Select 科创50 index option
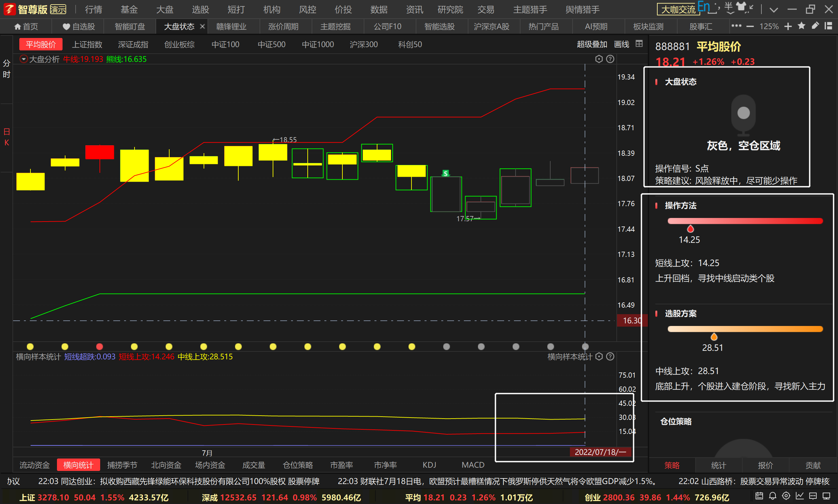Viewport: 838px width, 504px height. coord(410,45)
